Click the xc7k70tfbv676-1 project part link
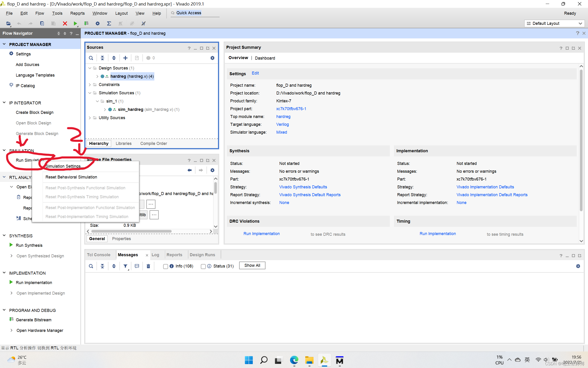 [291, 109]
